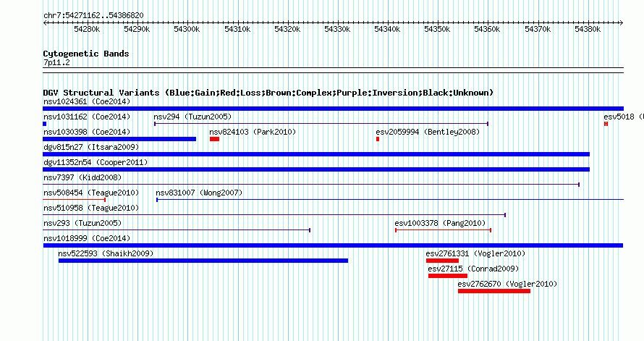Click the red esv2761331 loss bar
This screenshot has height=341, width=644.
[442, 261]
